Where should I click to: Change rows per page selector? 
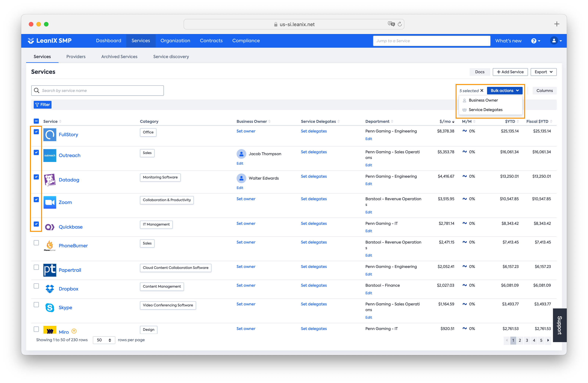tap(104, 340)
